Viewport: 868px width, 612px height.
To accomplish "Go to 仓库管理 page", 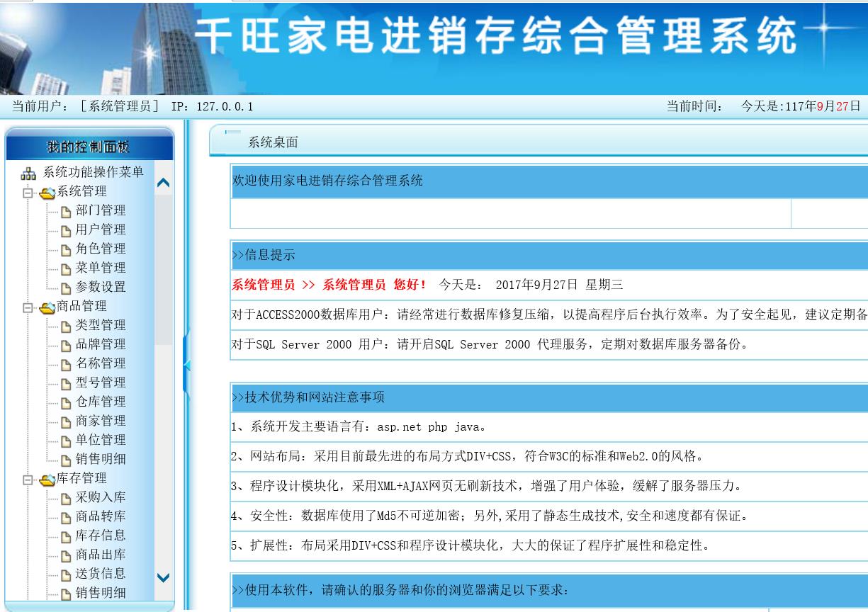I will point(101,402).
